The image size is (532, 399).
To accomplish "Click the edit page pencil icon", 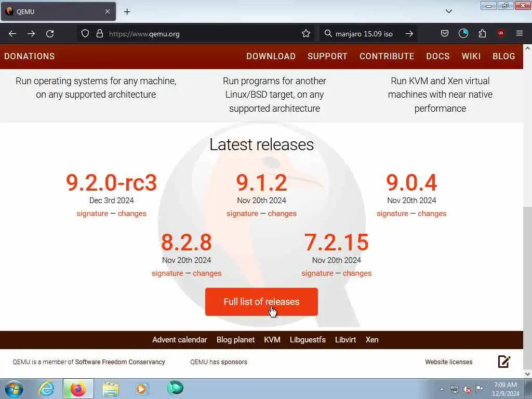I will 504,362.
